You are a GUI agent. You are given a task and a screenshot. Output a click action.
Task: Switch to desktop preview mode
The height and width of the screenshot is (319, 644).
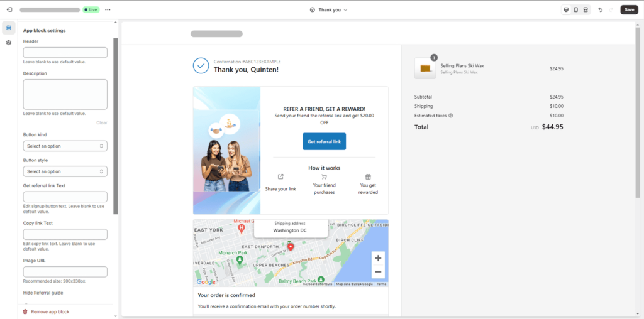pos(566,9)
